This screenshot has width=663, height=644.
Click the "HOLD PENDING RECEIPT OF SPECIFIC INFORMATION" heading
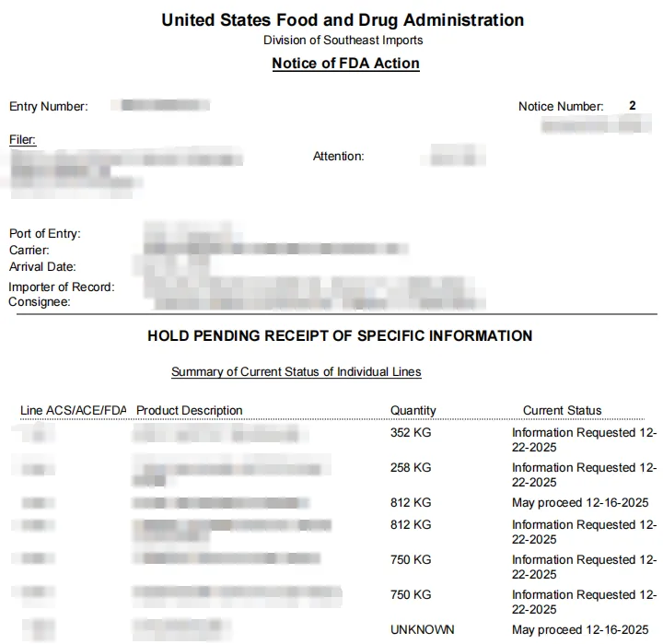coord(340,336)
